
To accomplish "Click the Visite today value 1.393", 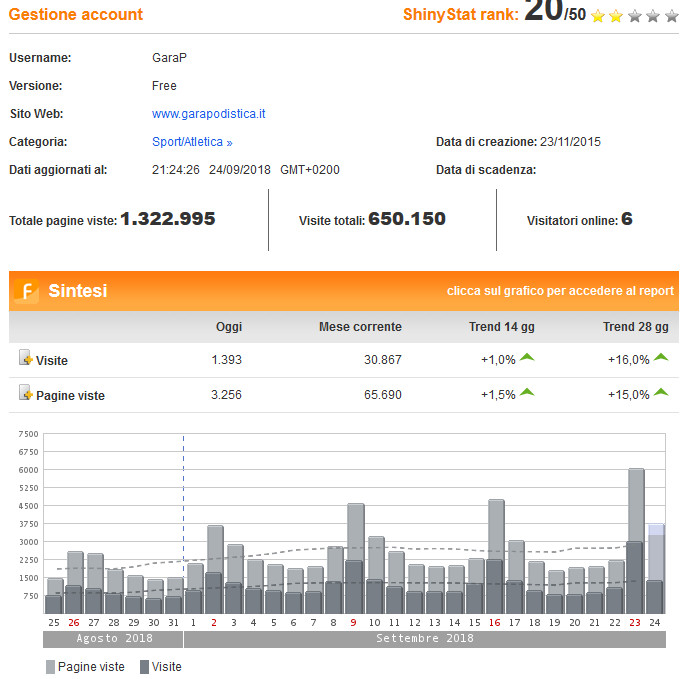I will click(x=227, y=360).
